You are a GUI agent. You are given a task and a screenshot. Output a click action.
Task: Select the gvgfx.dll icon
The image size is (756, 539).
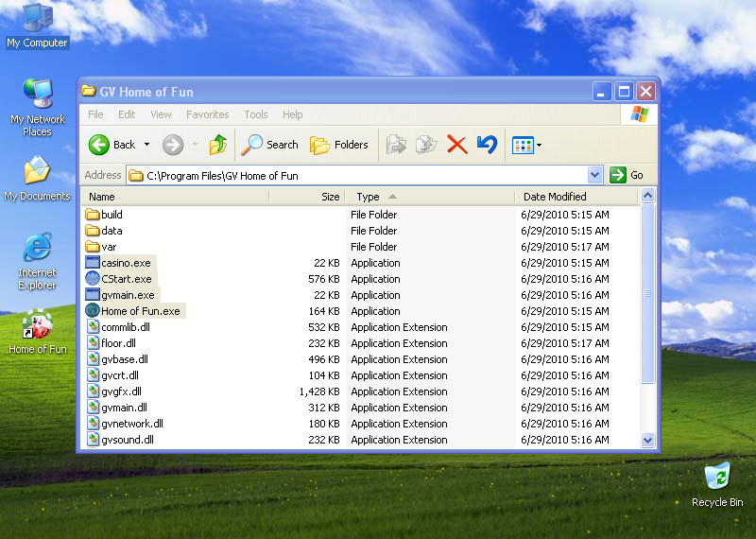tap(93, 391)
